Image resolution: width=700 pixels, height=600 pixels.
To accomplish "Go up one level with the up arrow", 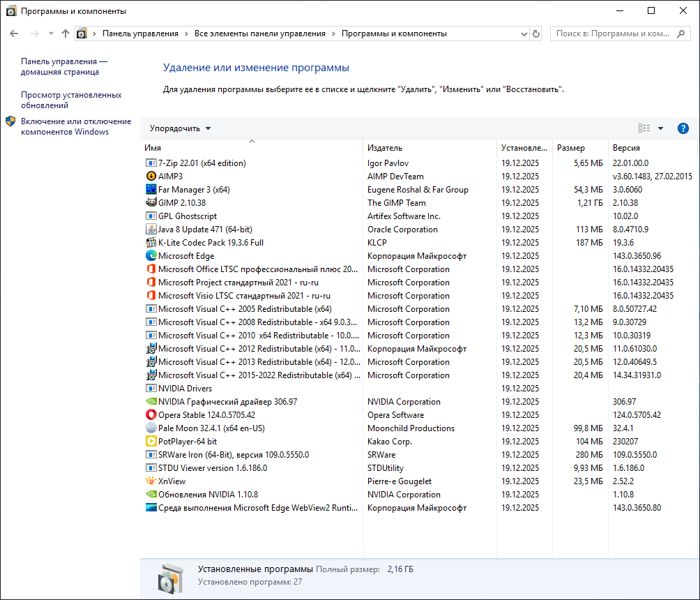I will [66, 33].
